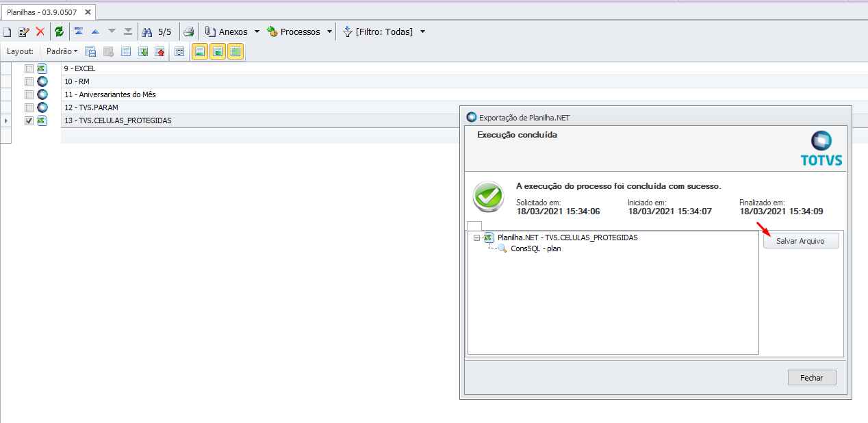Switch to the Planilhas - 03.9.0507 tab

click(x=42, y=12)
